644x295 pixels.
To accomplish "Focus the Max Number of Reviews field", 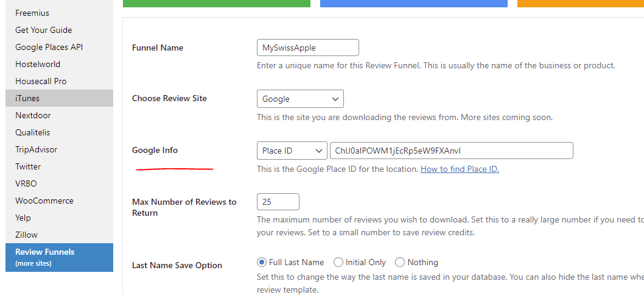I will click(x=278, y=202).
